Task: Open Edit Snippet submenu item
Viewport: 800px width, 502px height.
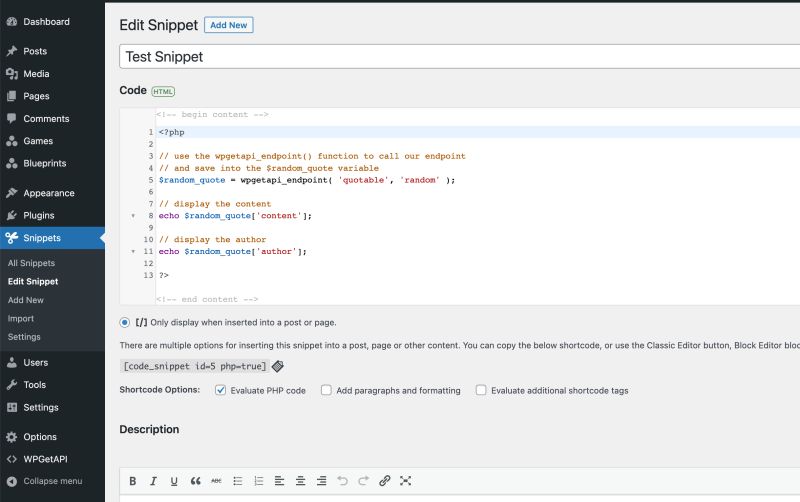Action: pyautogui.click(x=33, y=282)
